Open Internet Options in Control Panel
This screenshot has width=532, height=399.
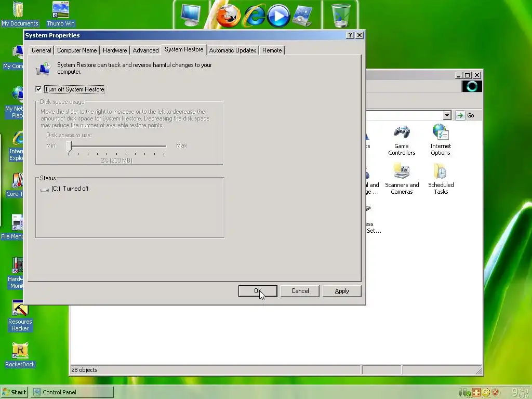pyautogui.click(x=441, y=140)
